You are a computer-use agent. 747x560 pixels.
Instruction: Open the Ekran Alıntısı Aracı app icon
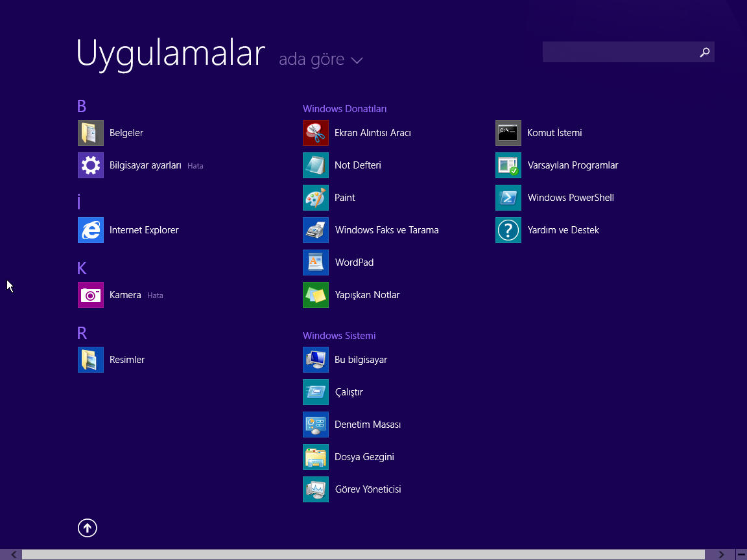[x=316, y=133]
